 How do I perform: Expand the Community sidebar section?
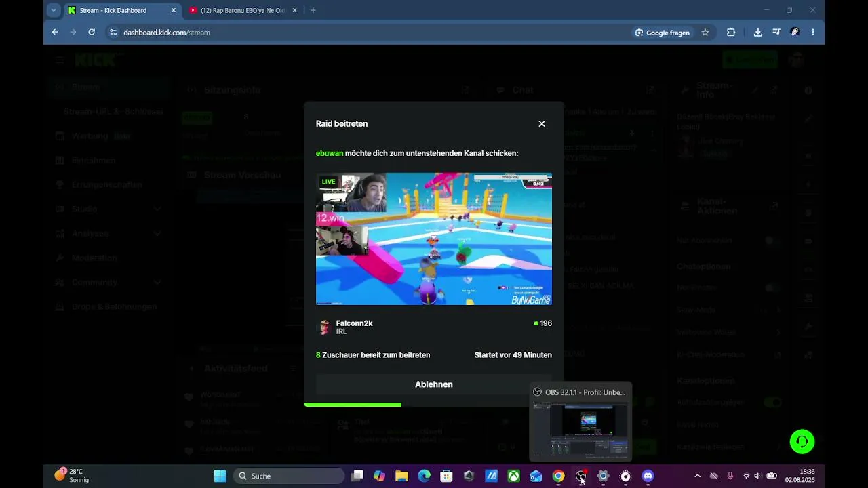click(108, 282)
